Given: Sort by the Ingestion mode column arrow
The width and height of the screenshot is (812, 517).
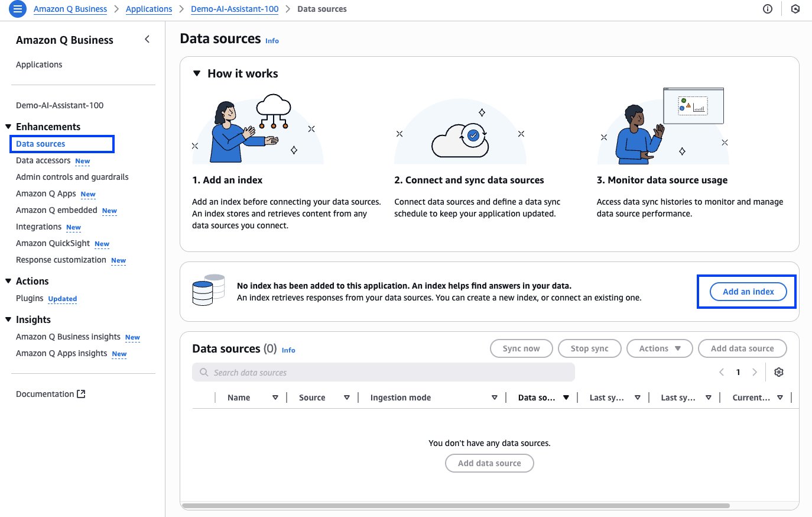Looking at the screenshot, I should [495, 398].
